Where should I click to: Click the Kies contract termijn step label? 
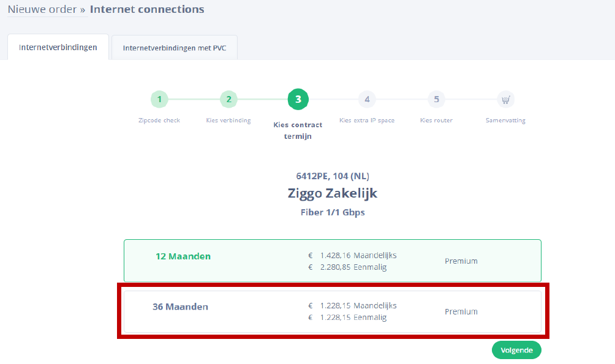(x=298, y=130)
